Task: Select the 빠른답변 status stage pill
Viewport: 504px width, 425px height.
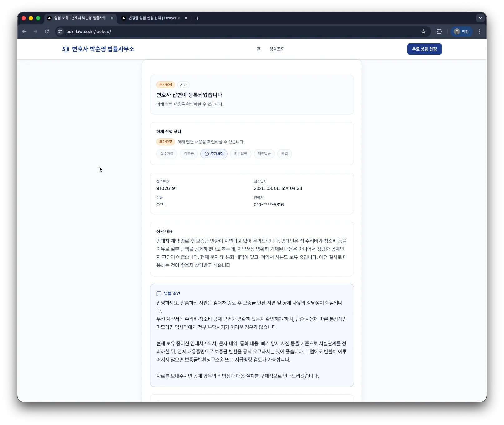Action: (x=240, y=154)
